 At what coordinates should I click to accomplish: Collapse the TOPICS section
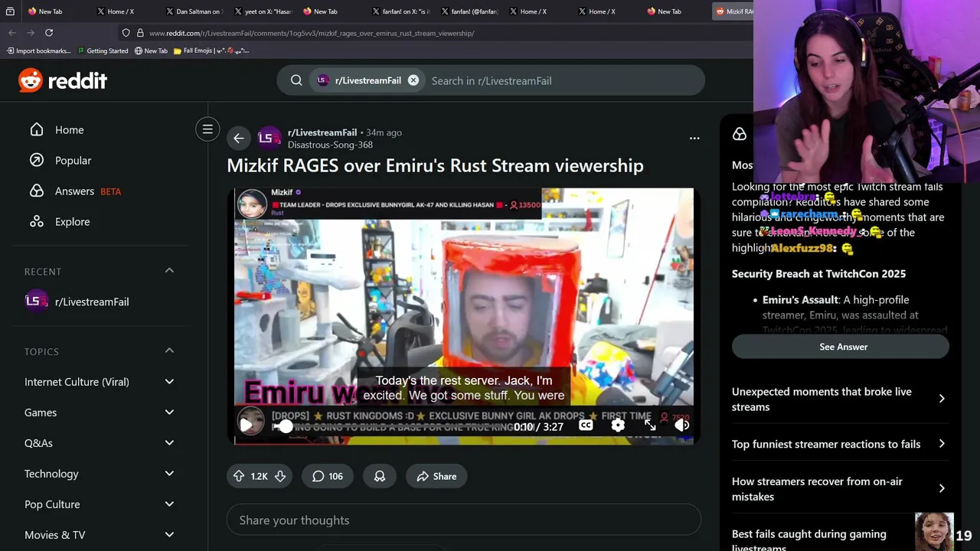point(169,351)
